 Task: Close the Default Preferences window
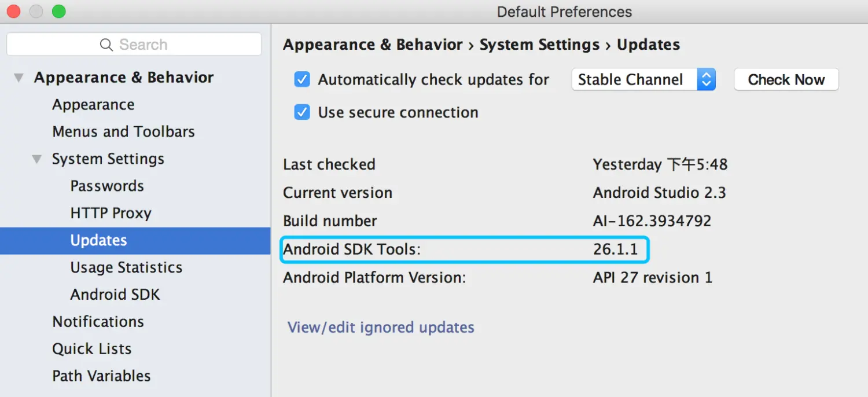[x=13, y=11]
